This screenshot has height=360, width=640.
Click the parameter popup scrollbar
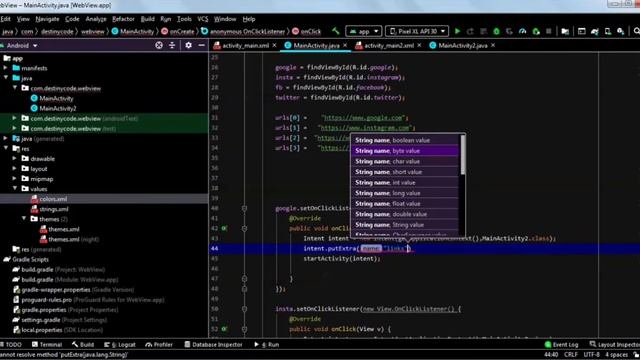pos(462,155)
